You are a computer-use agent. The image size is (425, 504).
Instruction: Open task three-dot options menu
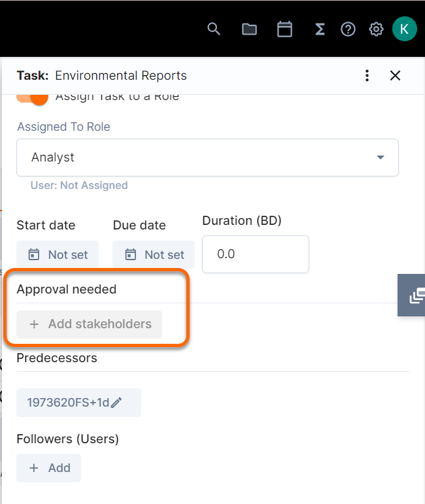pos(367,76)
